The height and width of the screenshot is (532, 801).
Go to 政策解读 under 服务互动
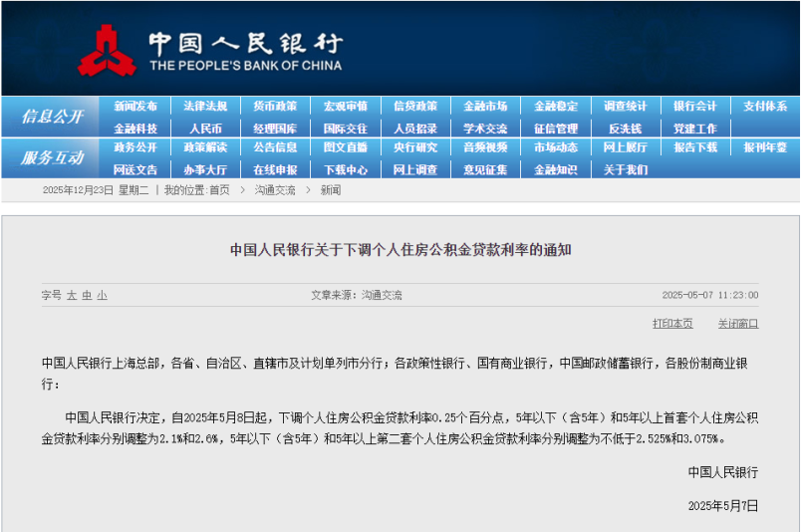click(205, 147)
